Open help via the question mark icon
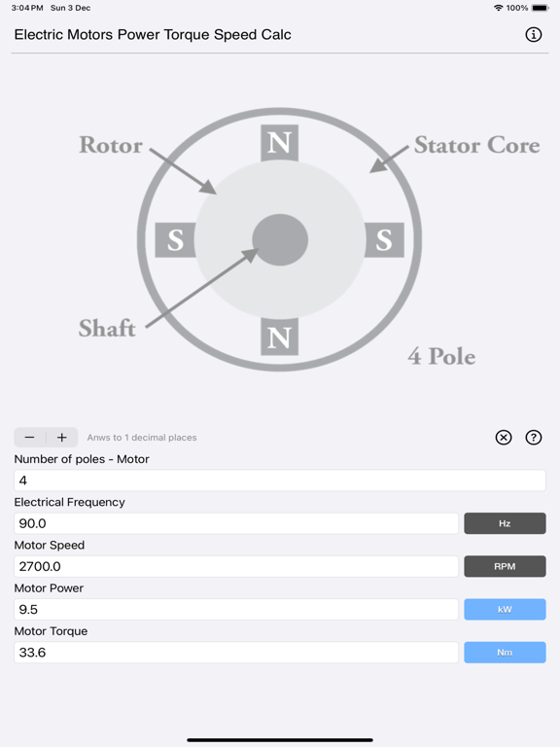 tap(534, 438)
